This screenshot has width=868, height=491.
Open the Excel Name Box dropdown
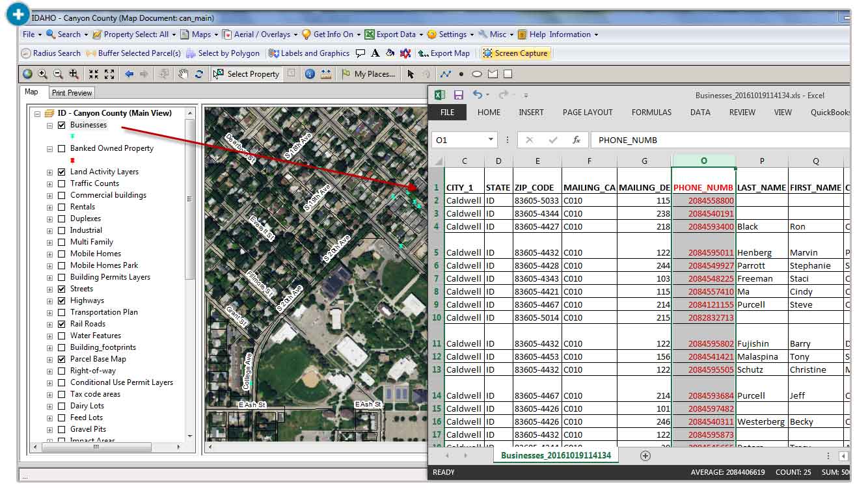click(x=491, y=140)
